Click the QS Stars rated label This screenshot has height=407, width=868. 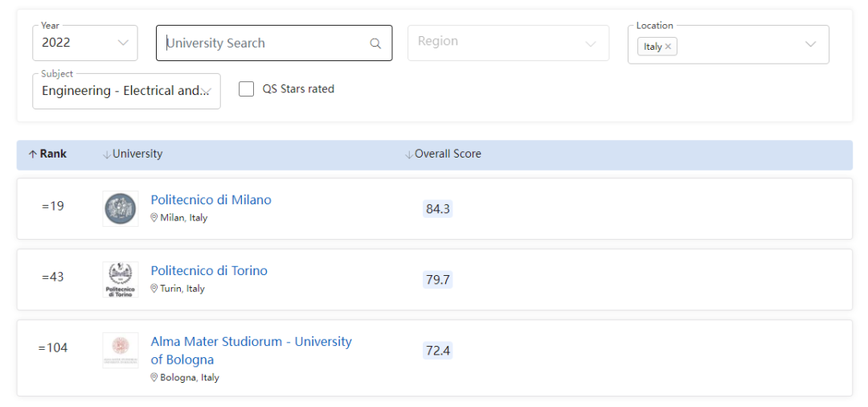[x=298, y=88]
